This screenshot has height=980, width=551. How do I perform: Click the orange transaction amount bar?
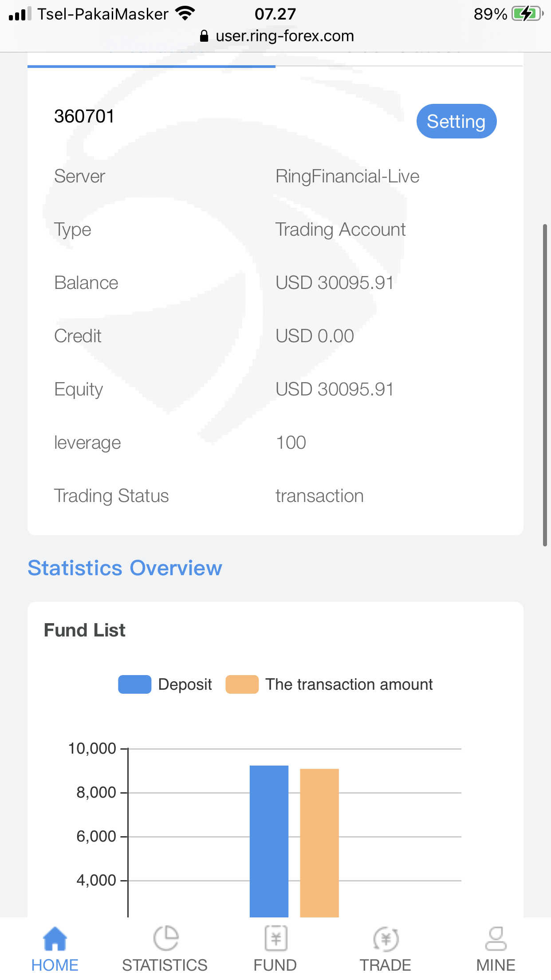coord(319,842)
